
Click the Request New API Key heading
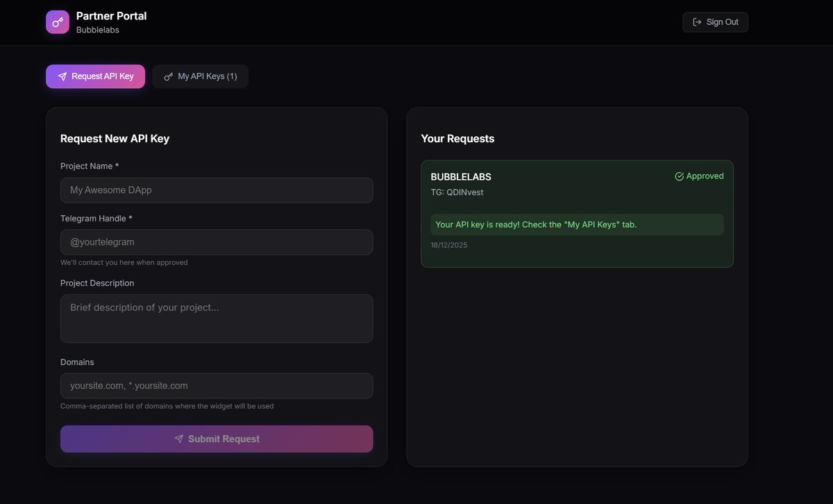115,138
